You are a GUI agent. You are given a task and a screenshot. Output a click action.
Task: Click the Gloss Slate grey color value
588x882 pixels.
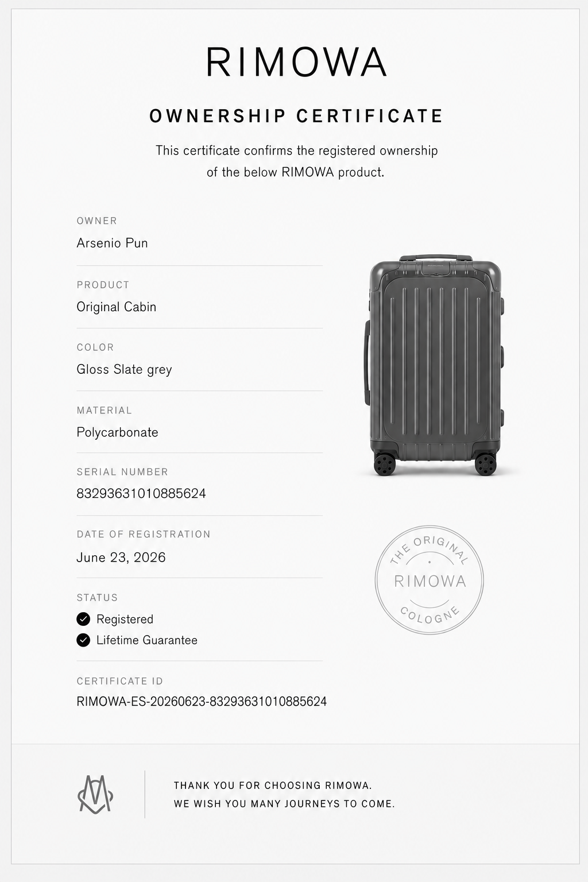125,369
